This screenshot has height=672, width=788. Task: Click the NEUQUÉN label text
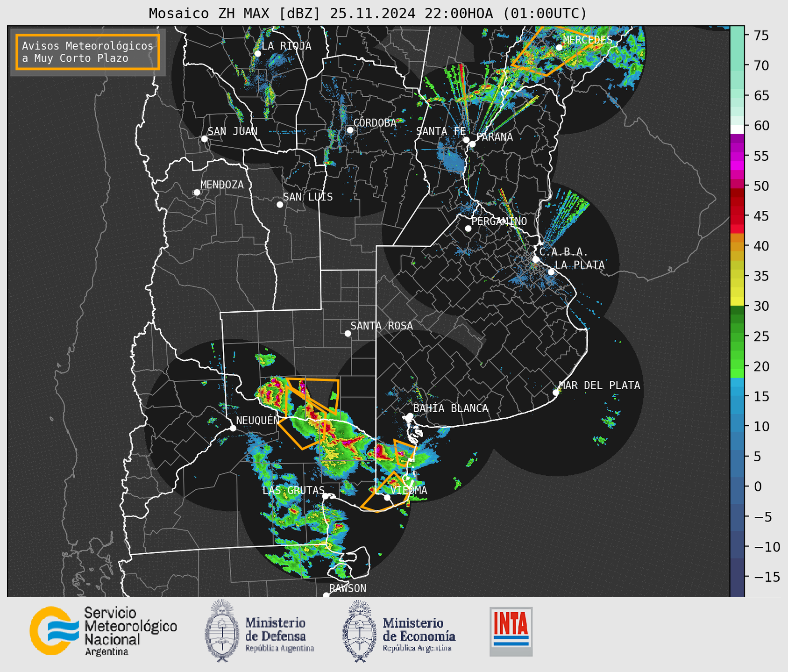point(257,420)
